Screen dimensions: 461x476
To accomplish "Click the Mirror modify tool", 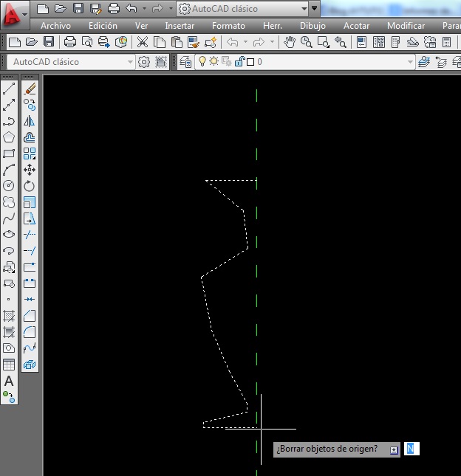I will [x=30, y=121].
